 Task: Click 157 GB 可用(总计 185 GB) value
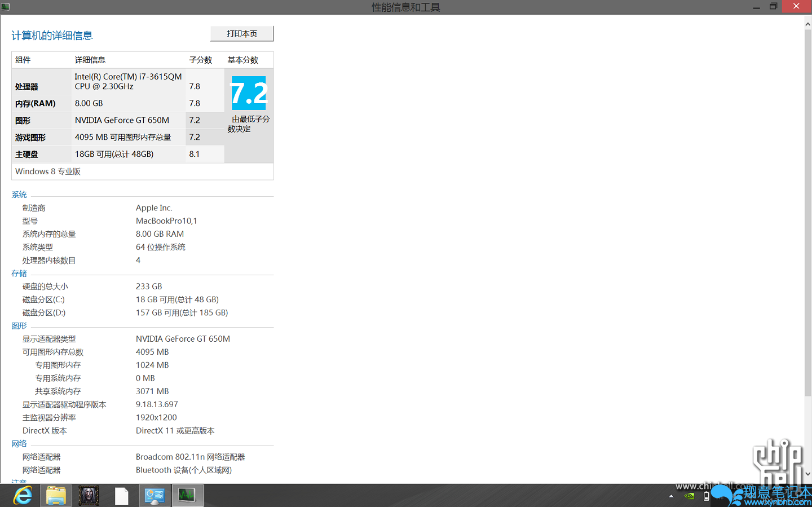click(x=182, y=312)
